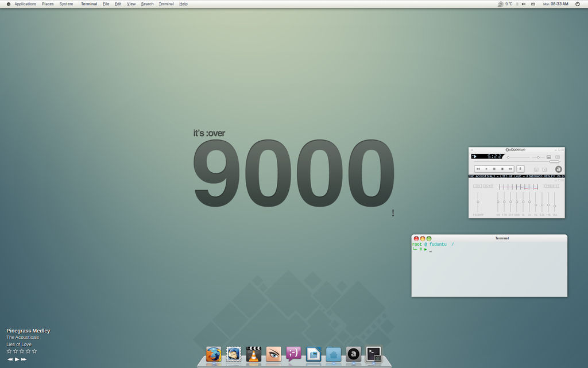
Task: Click The Acousticals artist text
Action: 22,337
